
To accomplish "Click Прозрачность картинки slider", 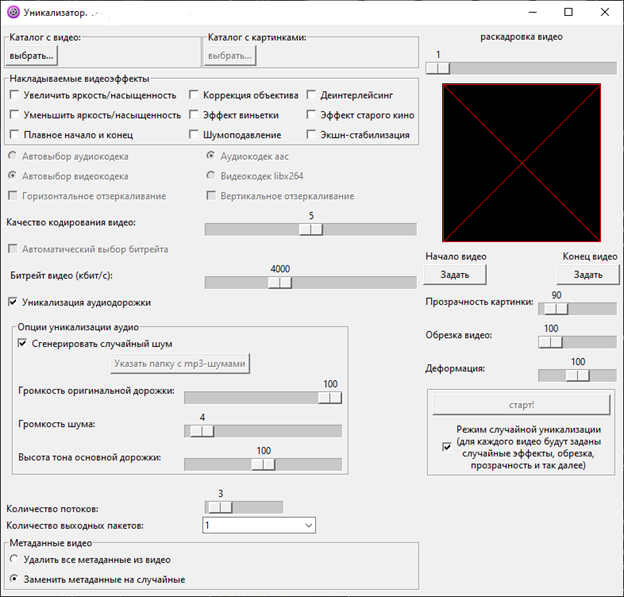I will point(555,309).
